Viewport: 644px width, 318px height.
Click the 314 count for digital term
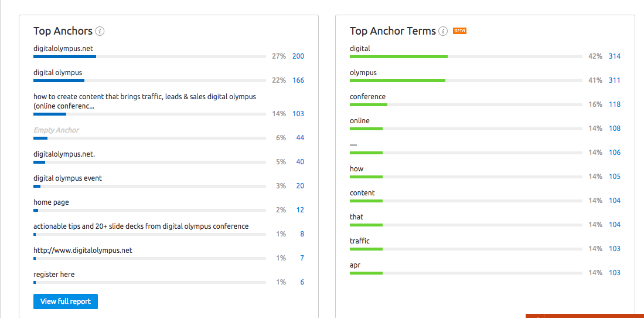615,56
